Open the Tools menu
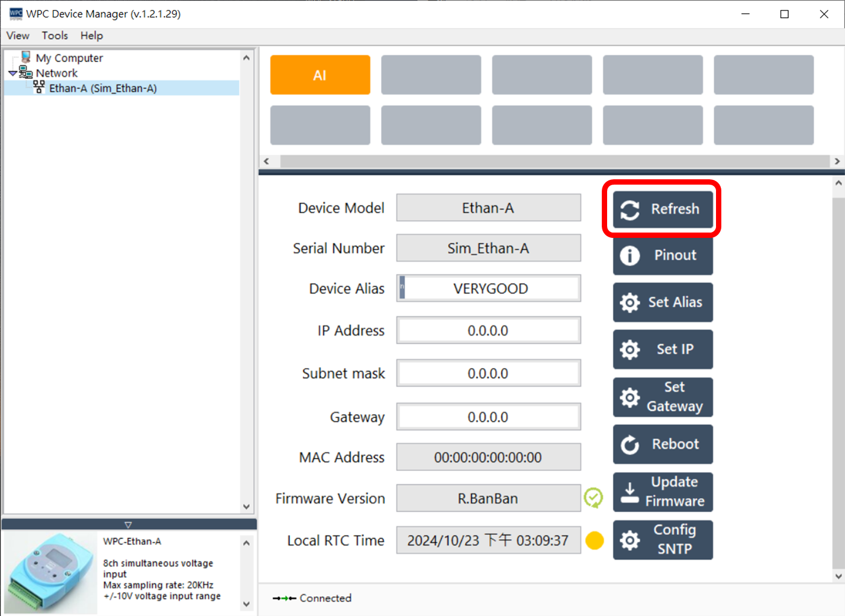This screenshot has width=845, height=616. [54, 36]
